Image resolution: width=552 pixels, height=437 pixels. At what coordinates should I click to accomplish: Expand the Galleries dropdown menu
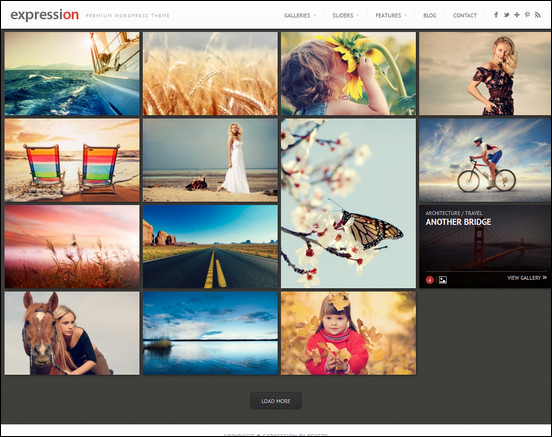tap(300, 15)
